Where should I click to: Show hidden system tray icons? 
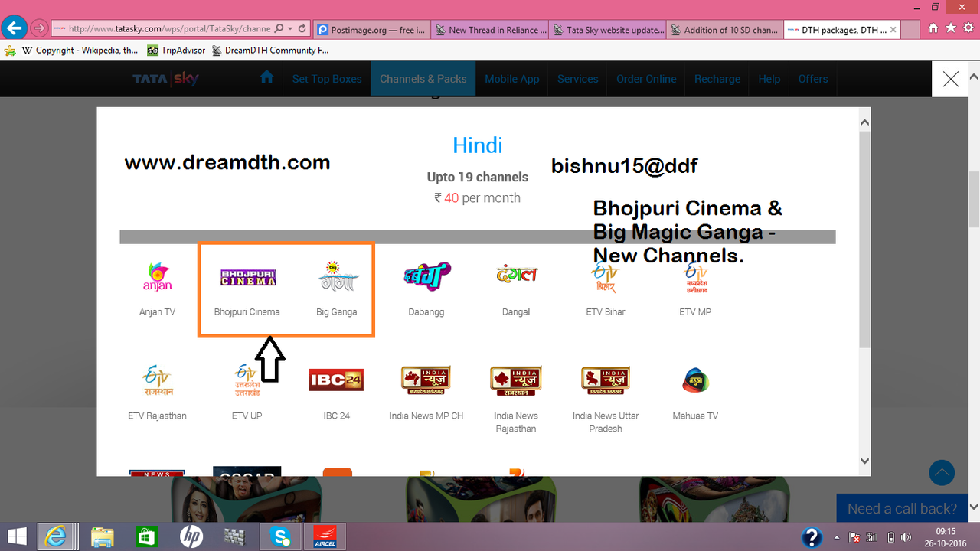point(836,536)
